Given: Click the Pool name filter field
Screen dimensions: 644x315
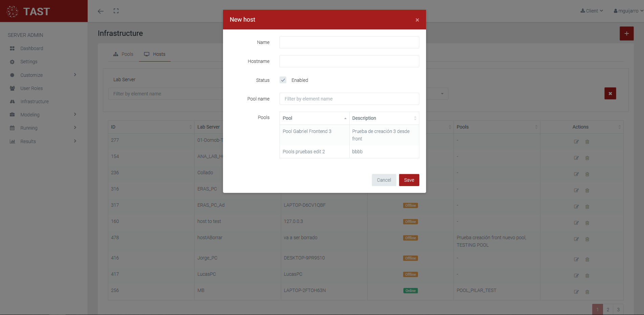Looking at the screenshot, I should pos(349,99).
